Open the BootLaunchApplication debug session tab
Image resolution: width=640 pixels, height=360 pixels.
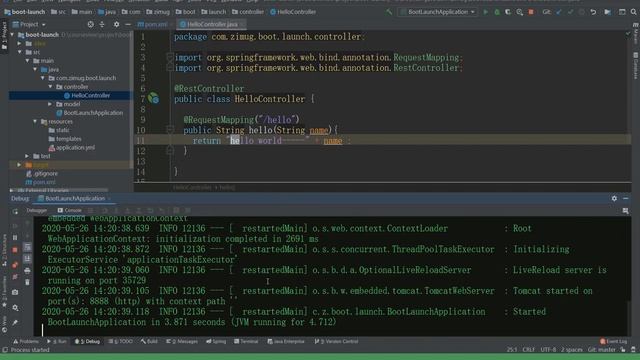click(x=75, y=199)
